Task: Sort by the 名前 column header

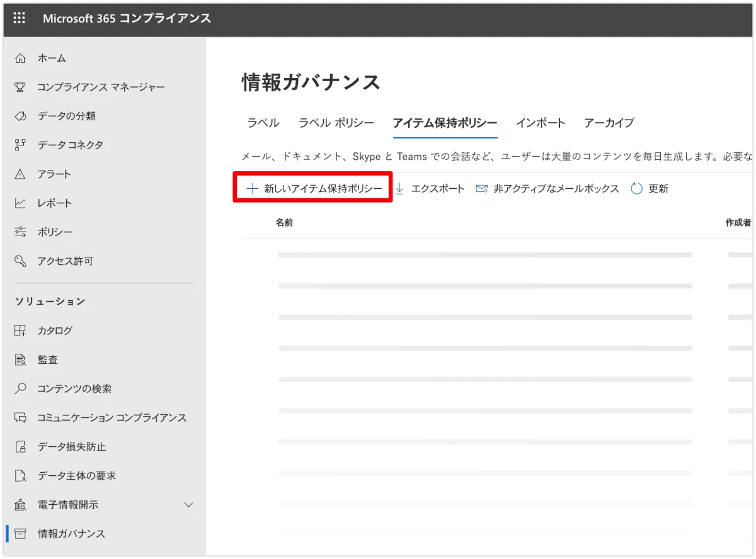Action: click(x=284, y=223)
